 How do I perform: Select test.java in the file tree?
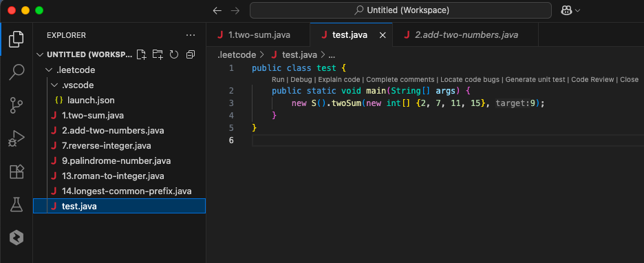[119, 207]
